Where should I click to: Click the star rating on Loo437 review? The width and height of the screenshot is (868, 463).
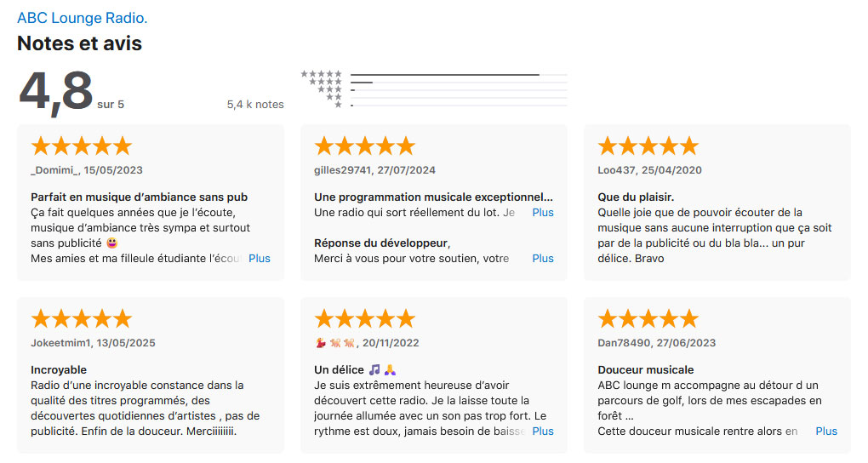point(648,146)
